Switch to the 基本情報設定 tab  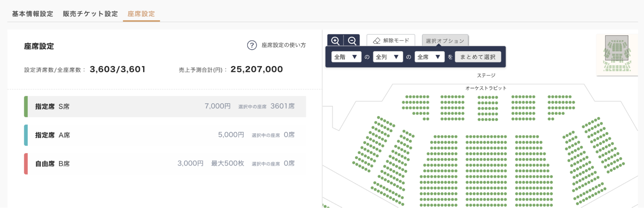pyautogui.click(x=33, y=14)
